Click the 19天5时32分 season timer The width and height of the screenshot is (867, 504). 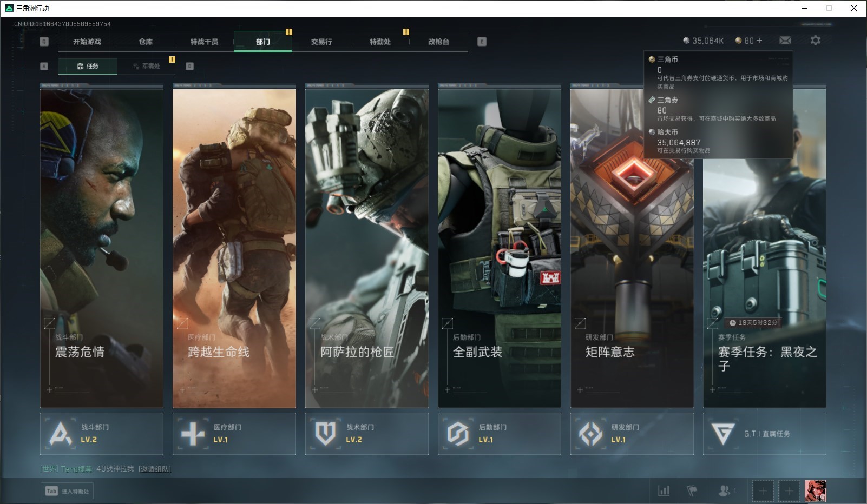[x=753, y=323]
